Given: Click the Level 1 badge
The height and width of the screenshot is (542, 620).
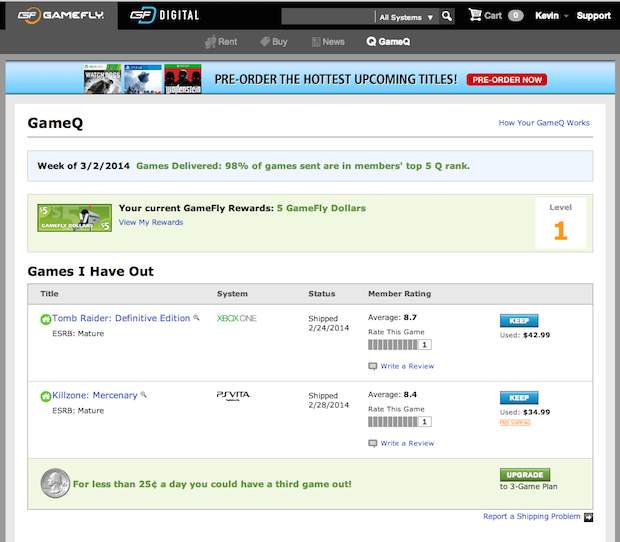Looking at the screenshot, I should (560, 223).
